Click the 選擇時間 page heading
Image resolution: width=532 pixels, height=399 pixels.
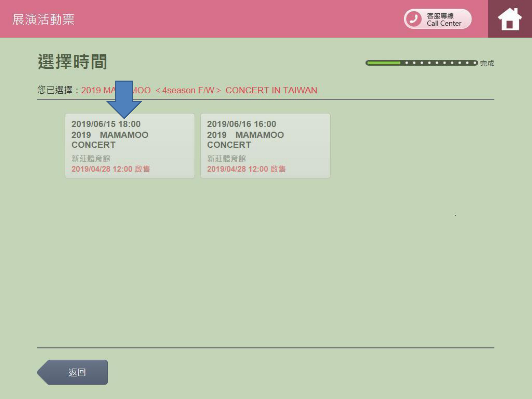pos(72,62)
